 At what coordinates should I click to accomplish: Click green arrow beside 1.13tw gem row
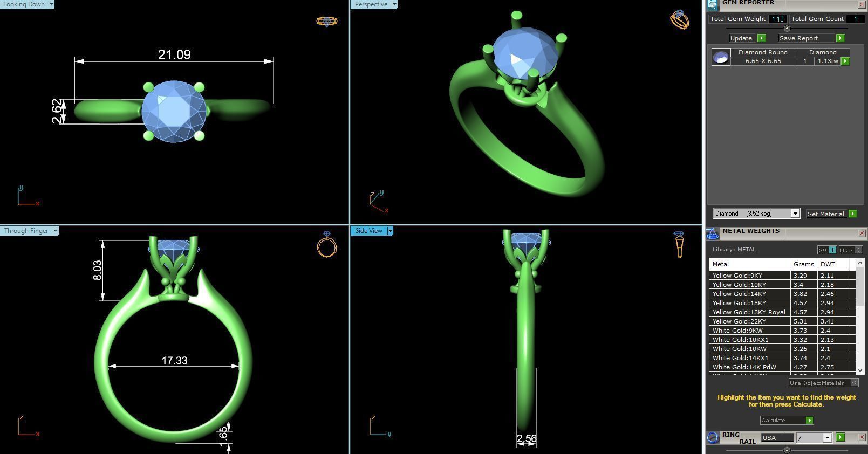coord(845,61)
